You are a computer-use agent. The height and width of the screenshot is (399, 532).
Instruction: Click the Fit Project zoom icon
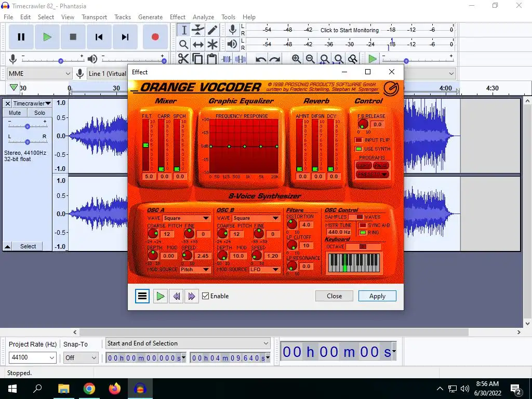338,59
